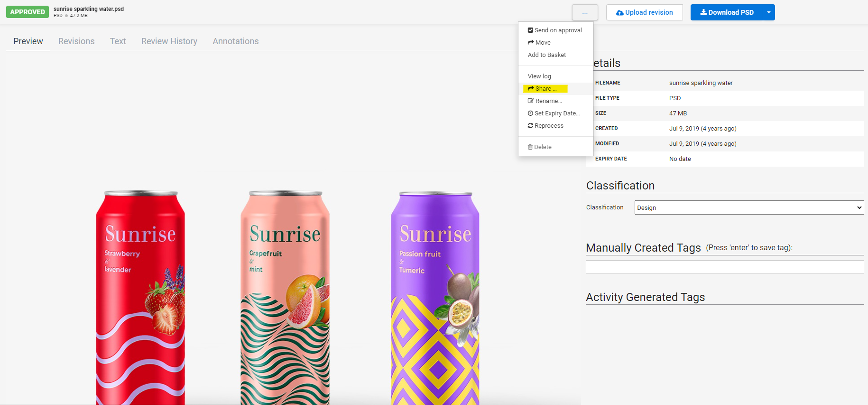868x405 pixels.
Task: Click Download PSD button
Action: 727,12
